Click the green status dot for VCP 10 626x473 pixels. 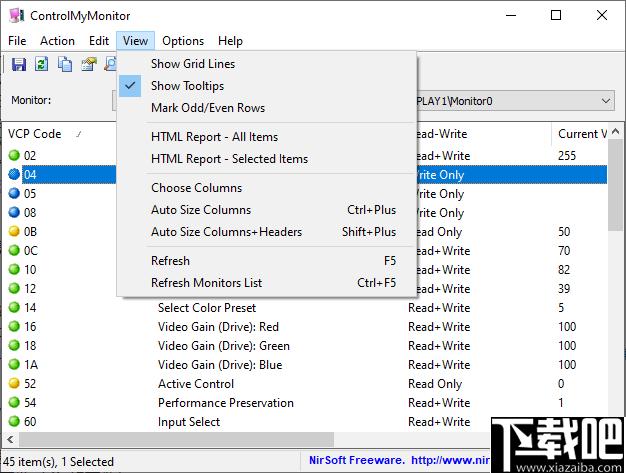[14, 269]
